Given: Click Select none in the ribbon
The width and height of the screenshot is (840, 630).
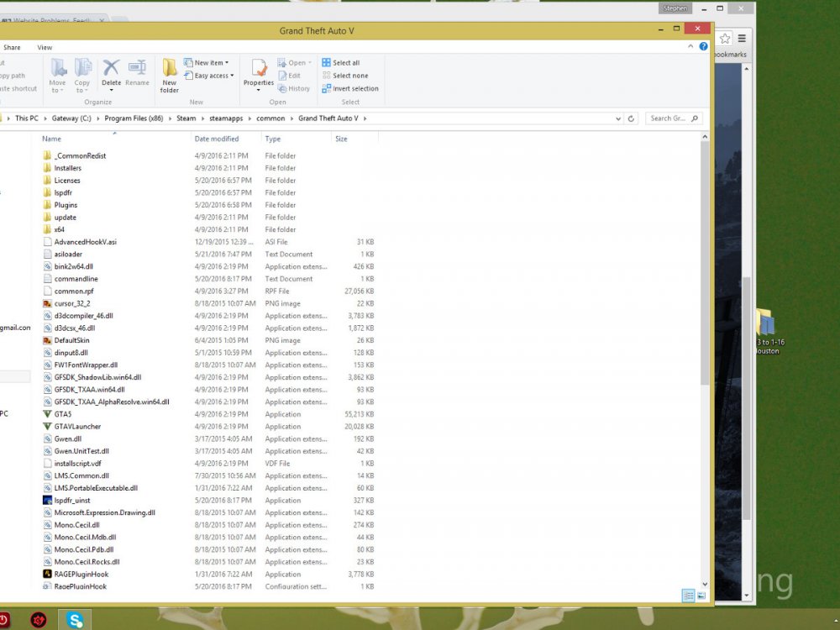Looking at the screenshot, I should point(345,76).
